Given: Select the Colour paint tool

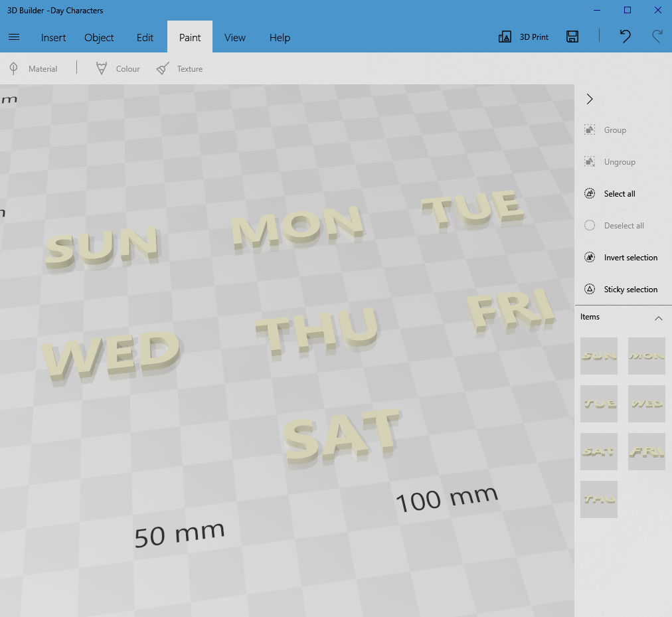Looking at the screenshot, I should click(117, 68).
